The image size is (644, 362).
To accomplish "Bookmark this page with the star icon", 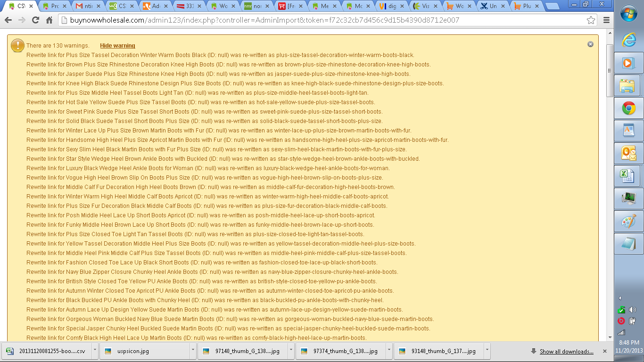I will (x=591, y=20).
